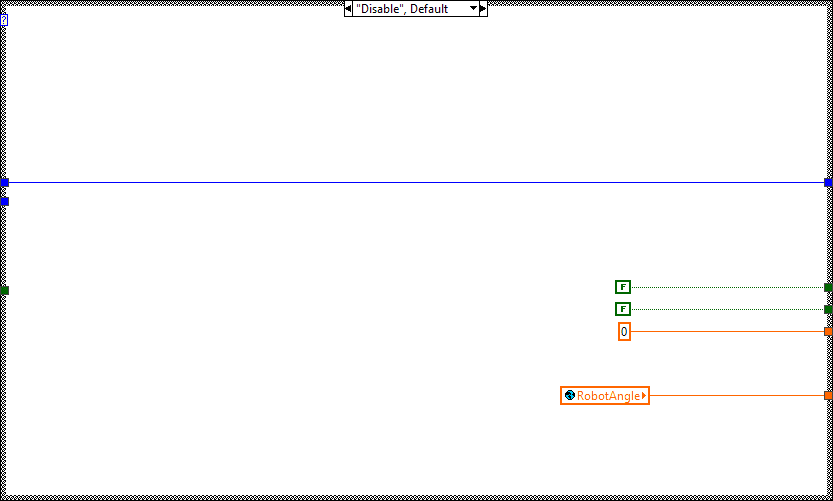Screen dimensions: 833x501
Task: Go to previous case with left arrow
Action: coord(349,9)
